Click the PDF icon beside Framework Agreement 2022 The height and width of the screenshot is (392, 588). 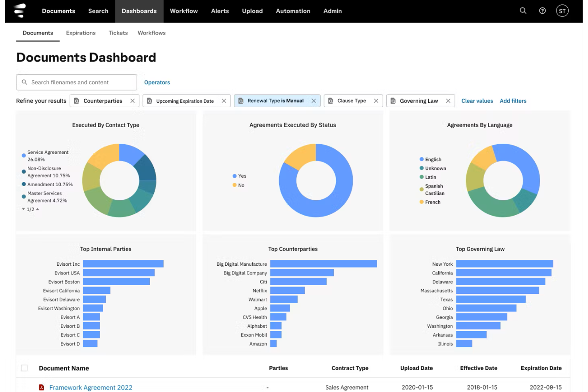click(x=41, y=387)
